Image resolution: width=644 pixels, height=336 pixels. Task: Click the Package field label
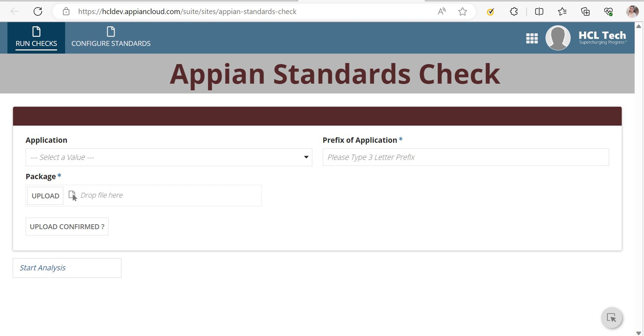[x=41, y=176]
